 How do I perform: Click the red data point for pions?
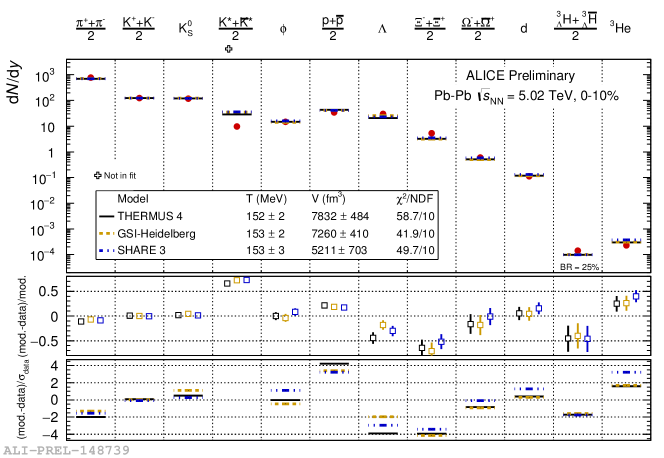[91, 77]
